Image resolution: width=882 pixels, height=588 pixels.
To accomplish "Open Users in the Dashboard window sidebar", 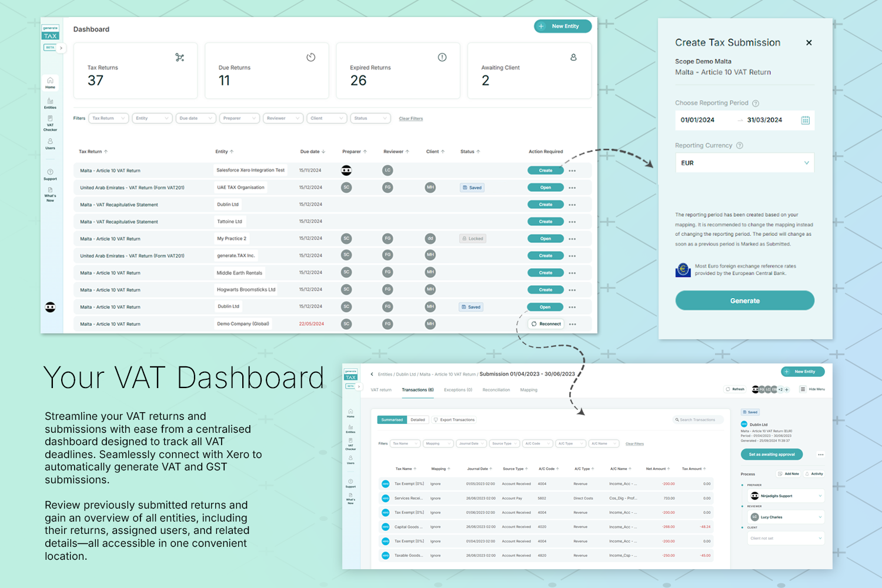I will pos(51,144).
